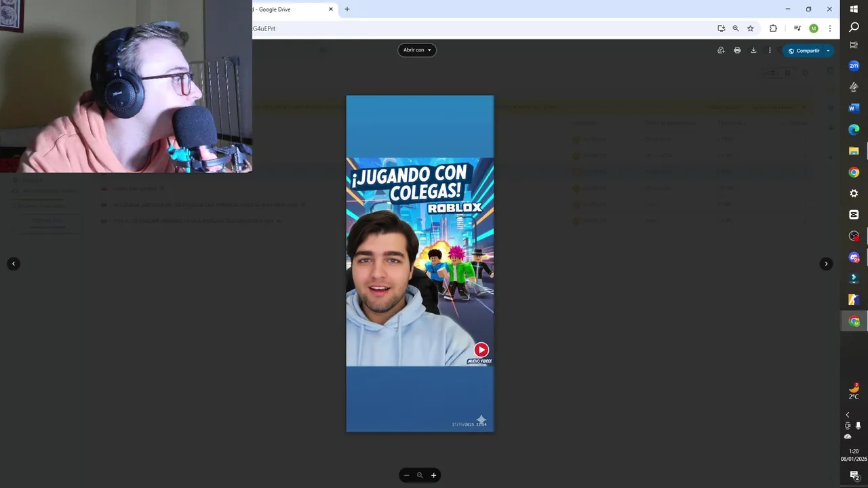Print the previewed image
This screenshot has width=868, height=488.
coord(737,50)
